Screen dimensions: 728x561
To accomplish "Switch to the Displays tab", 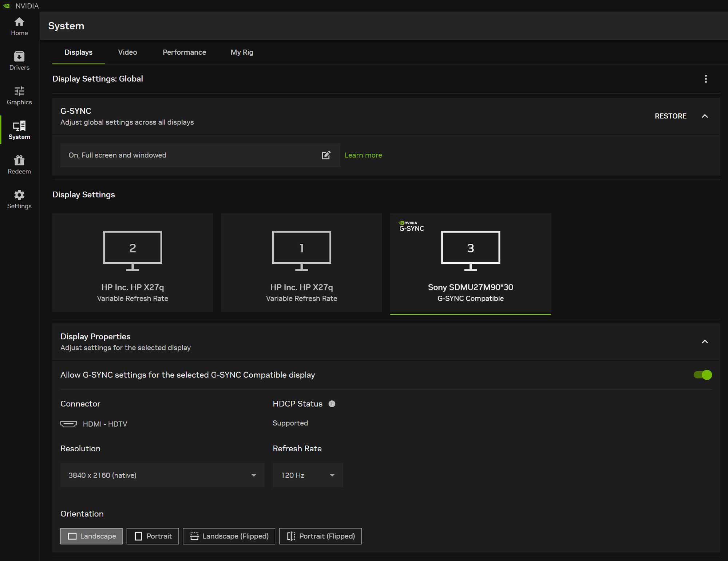I will [78, 52].
